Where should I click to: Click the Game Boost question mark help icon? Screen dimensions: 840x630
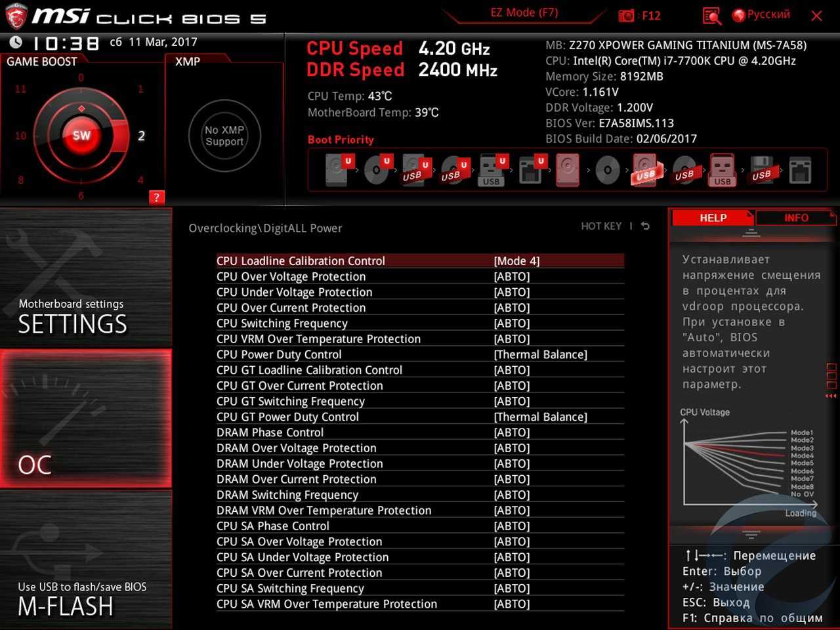click(156, 198)
